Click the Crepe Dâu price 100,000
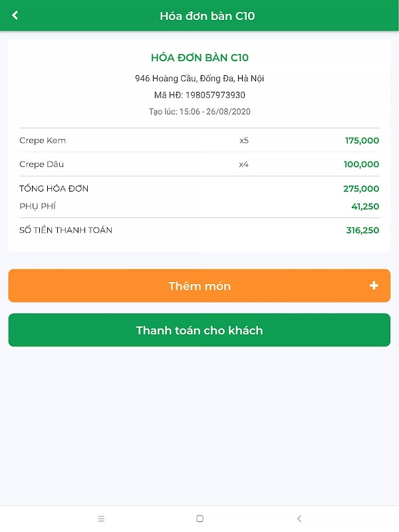The width and height of the screenshot is (399, 532). point(362,164)
